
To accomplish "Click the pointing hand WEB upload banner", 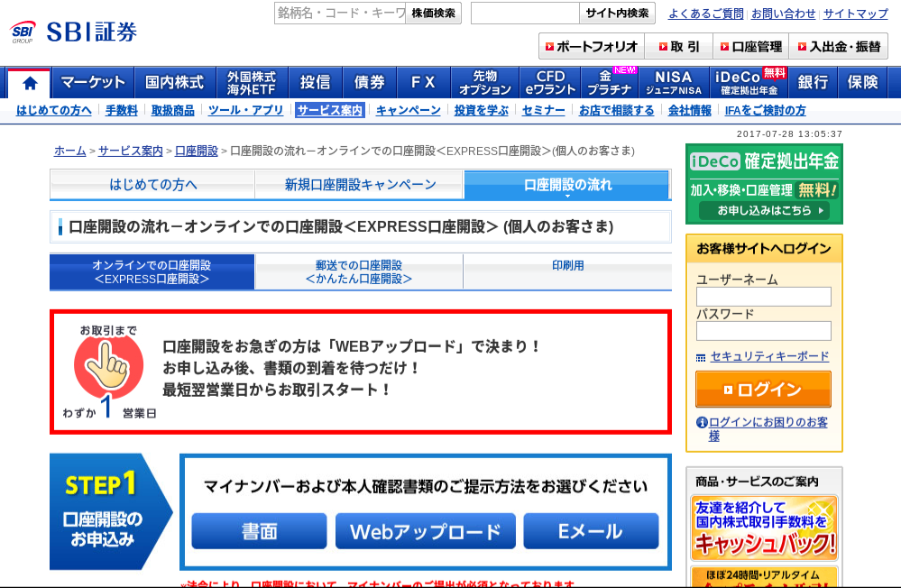I will click(x=360, y=372).
